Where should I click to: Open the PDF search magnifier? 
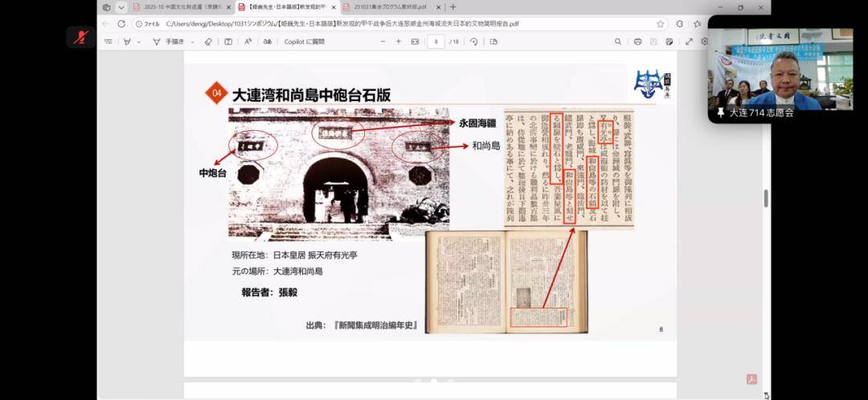point(618,42)
